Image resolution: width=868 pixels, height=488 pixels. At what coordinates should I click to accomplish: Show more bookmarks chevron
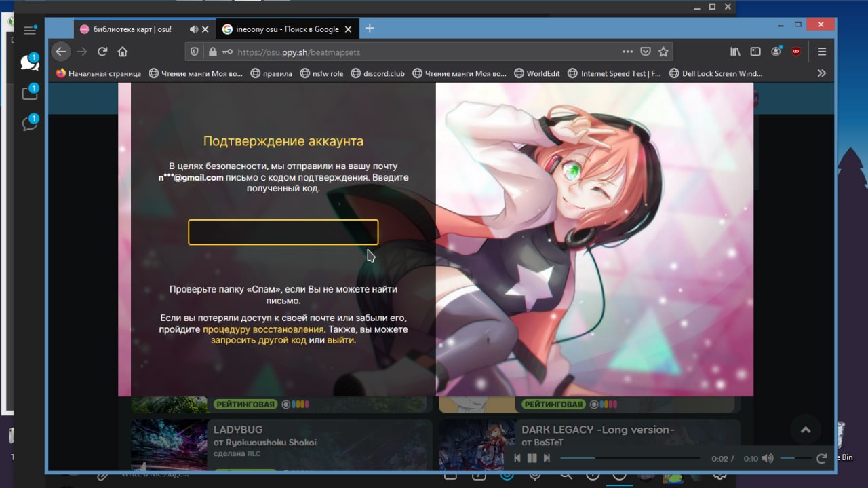[x=822, y=73]
